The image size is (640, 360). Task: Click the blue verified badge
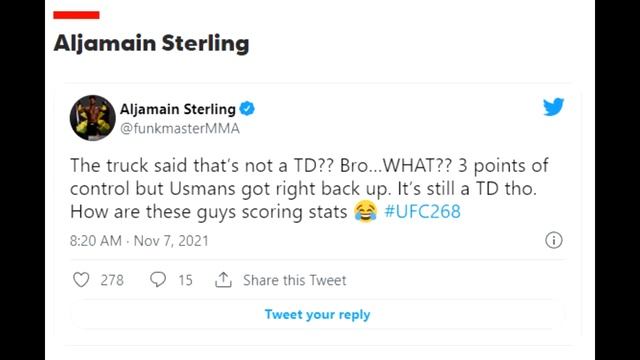(x=247, y=109)
